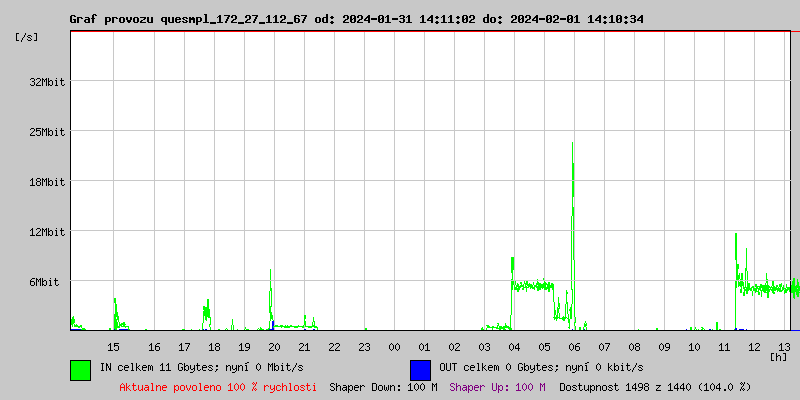
Task: Click the 'Shaper Down: 100 M' text
Action: click(x=383, y=386)
